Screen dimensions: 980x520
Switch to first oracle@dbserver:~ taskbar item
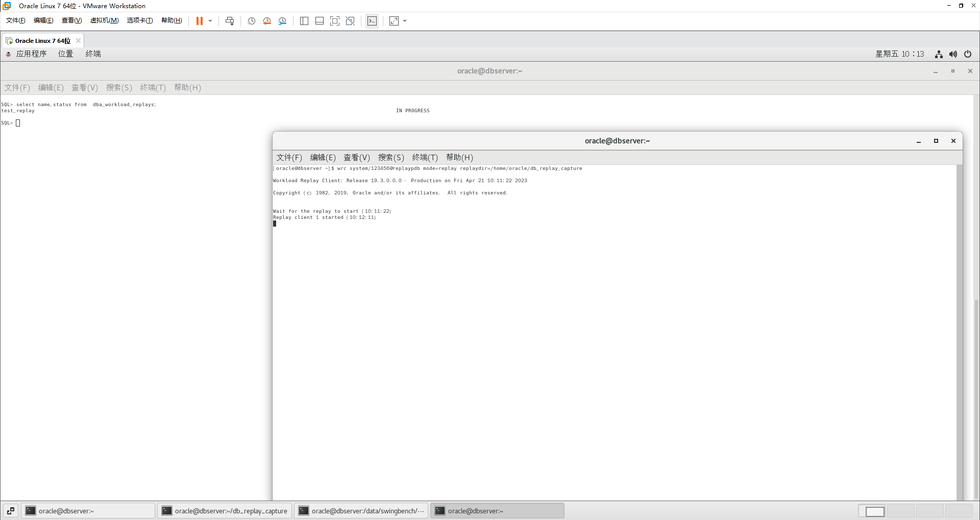pos(88,511)
